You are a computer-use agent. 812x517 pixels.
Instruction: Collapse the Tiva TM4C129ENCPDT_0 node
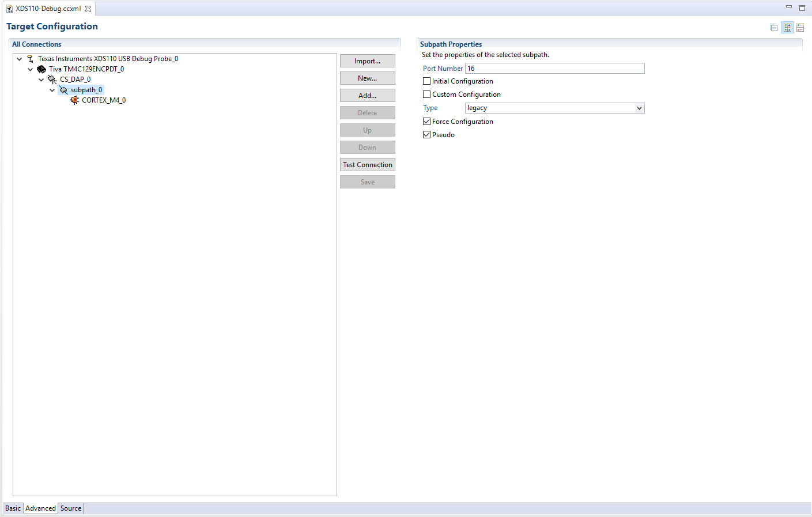[x=31, y=69]
